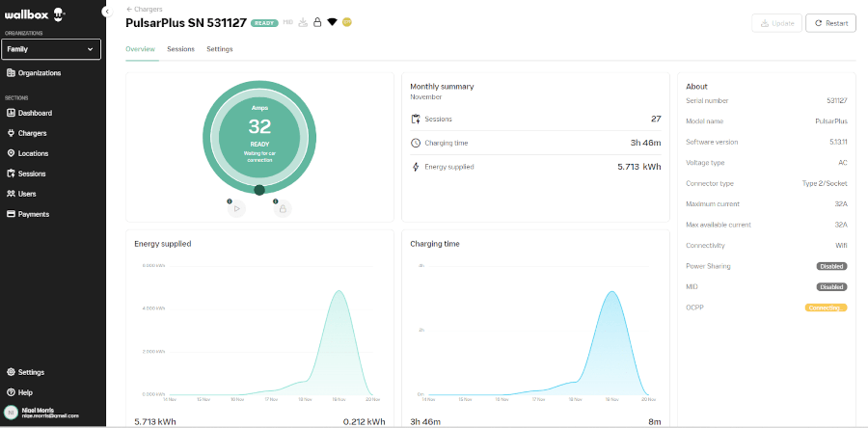Click info badge on play button
Screen dimensions: 868x428
pos(230,201)
